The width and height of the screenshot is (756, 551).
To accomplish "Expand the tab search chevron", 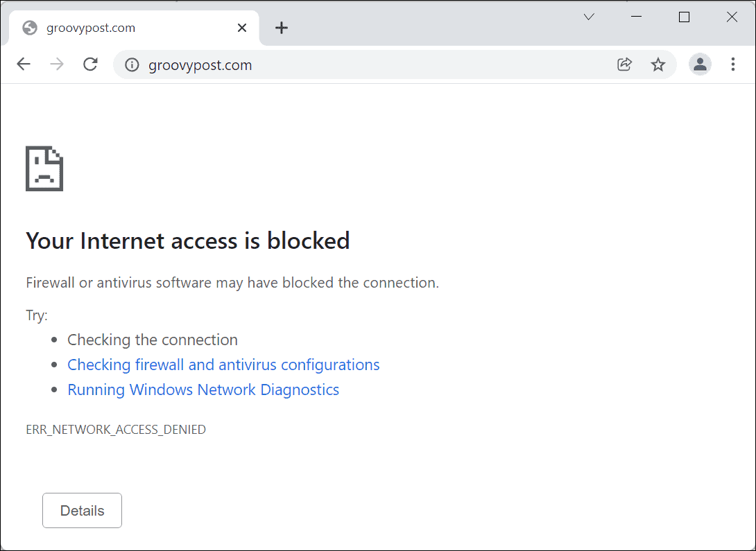I will coord(588,16).
